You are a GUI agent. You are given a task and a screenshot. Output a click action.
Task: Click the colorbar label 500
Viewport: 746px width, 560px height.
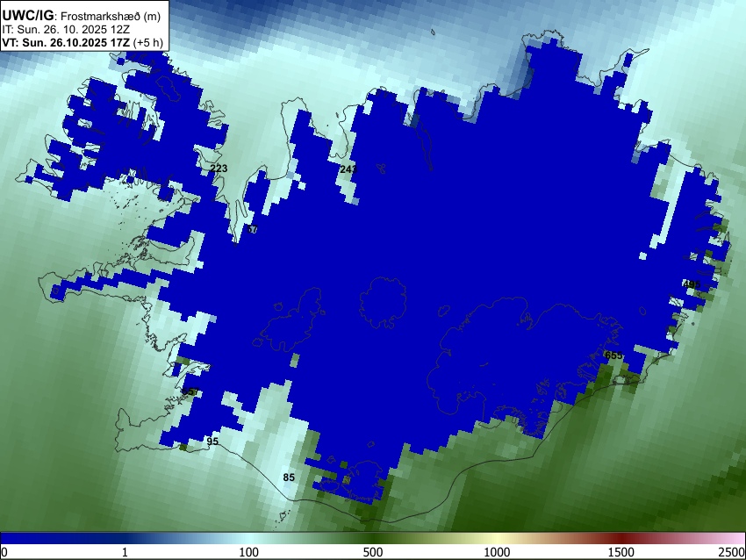pos(372,552)
